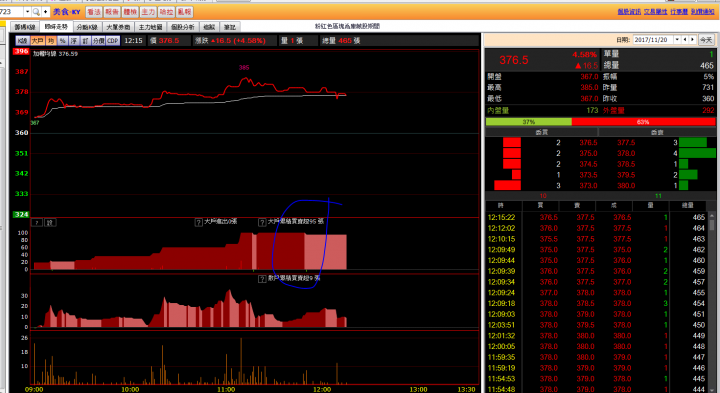Switch to the 即時走勢 tab
Image resolution: width=720 pixels, height=393 pixels.
(x=56, y=27)
